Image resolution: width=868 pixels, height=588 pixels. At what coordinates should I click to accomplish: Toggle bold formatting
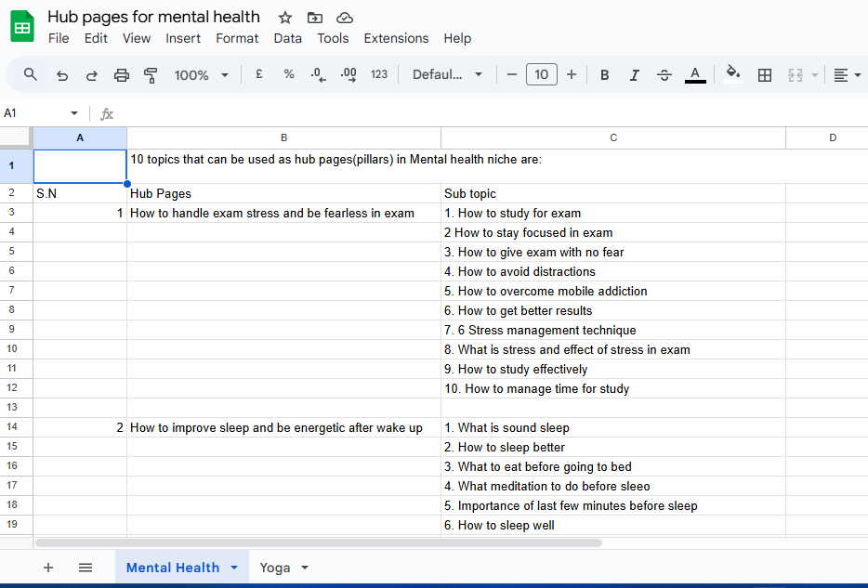[605, 75]
